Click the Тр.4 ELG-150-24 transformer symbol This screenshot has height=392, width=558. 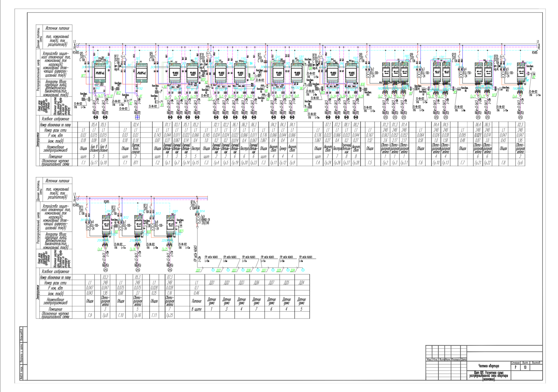(461, 75)
